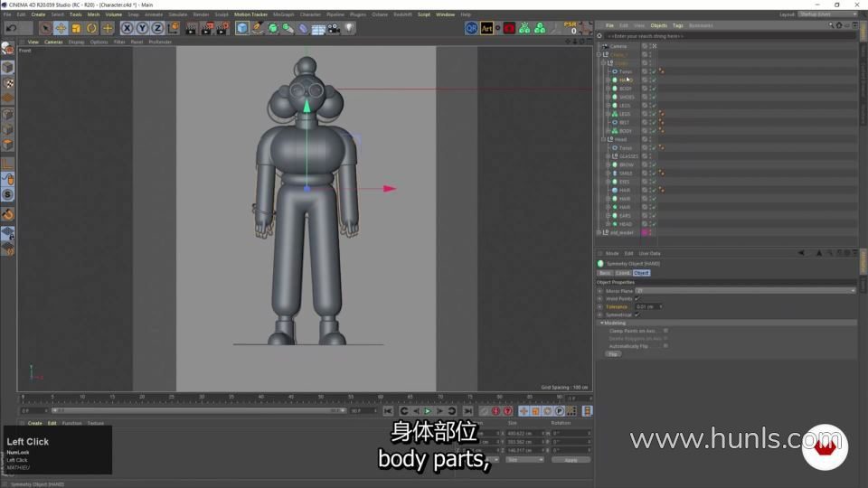Enable Clamp Points on Axis checkbox
This screenshot has height=488, width=868.
[665, 331]
